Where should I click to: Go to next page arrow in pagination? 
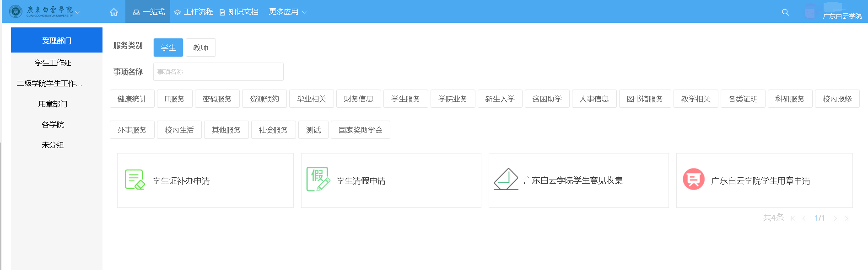[835, 218]
